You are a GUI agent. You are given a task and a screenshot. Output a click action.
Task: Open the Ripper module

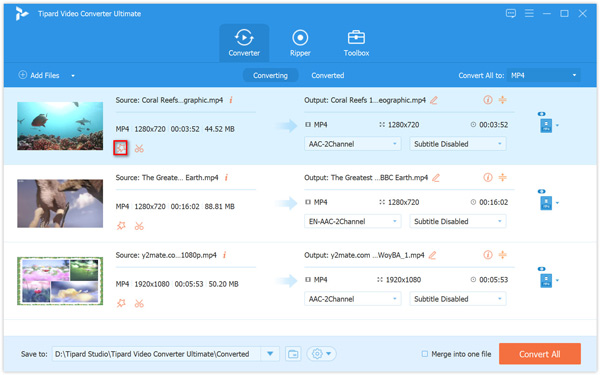click(x=300, y=43)
